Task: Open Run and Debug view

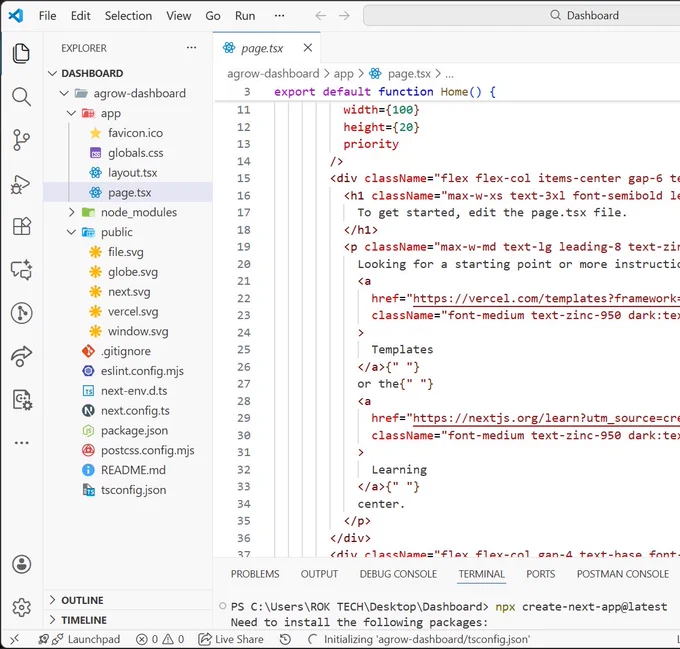Action: (x=21, y=184)
